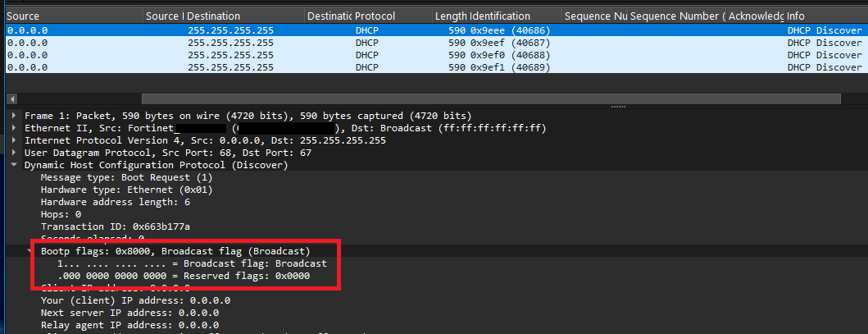868x334 pixels.
Task: Click the Identification column header
Action: (x=515, y=16)
